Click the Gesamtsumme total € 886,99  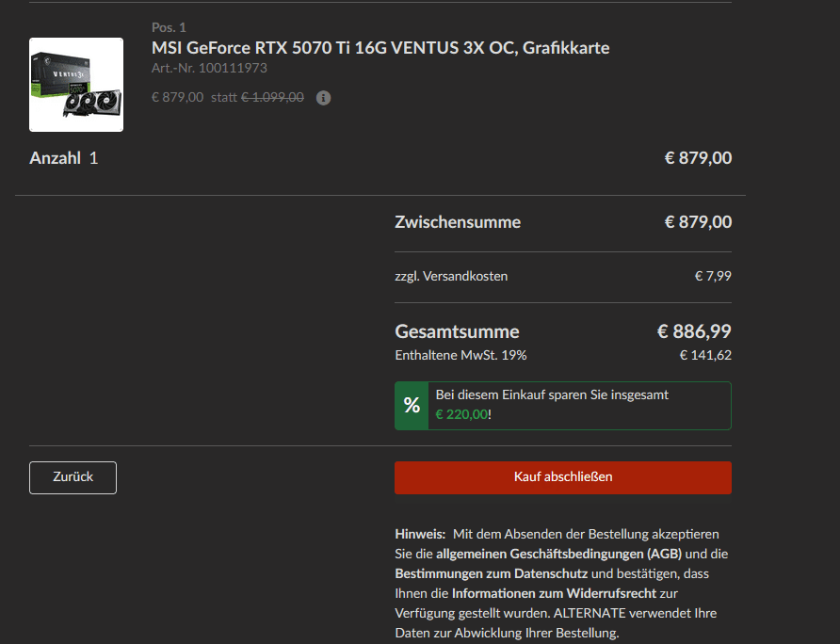click(694, 331)
